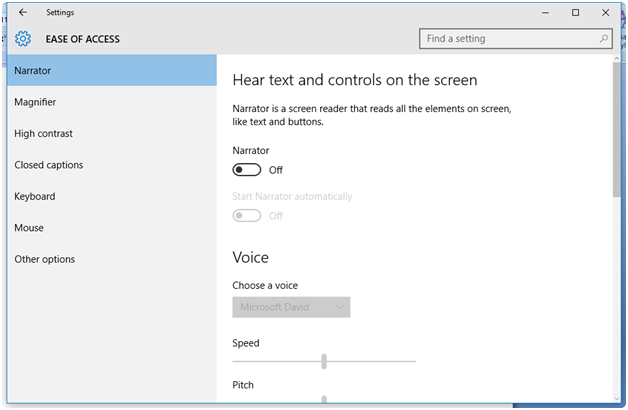The width and height of the screenshot is (628, 410).
Task: Open the Mouse settings section
Action: (29, 228)
